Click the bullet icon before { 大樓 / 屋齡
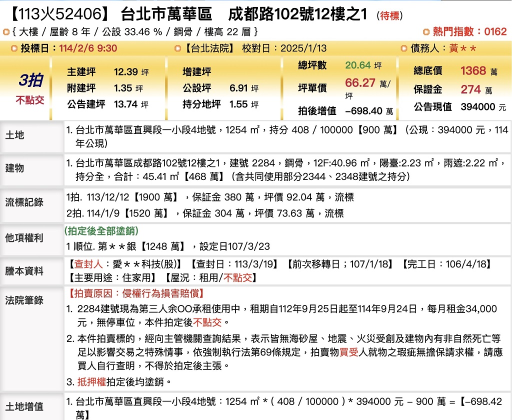The width and height of the screenshot is (512, 420). [6, 32]
